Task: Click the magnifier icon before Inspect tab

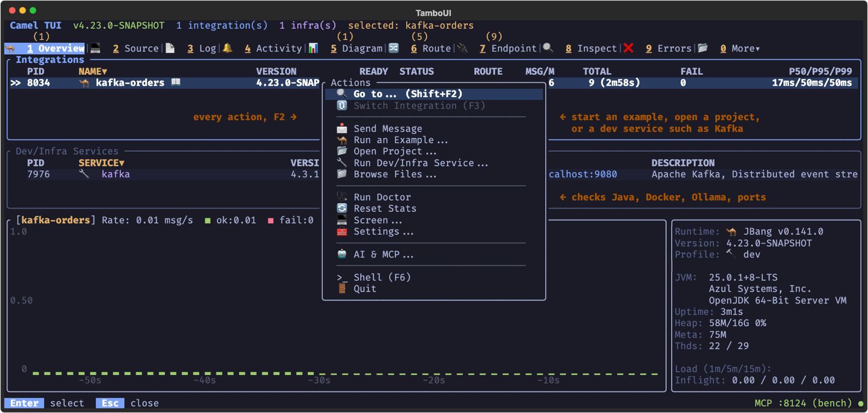Action: point(548,48)
